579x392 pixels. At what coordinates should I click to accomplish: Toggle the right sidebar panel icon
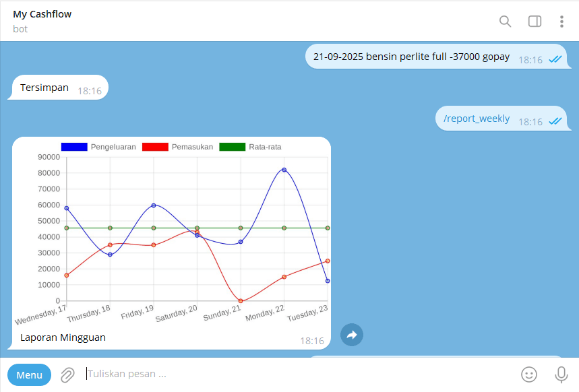coord(535,22)
